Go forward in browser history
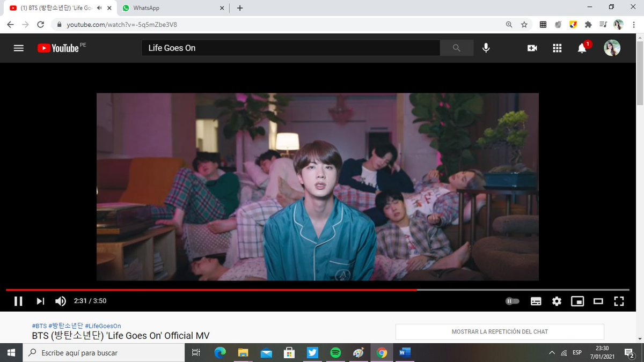The image size is (644, 362). click(25, 25)
